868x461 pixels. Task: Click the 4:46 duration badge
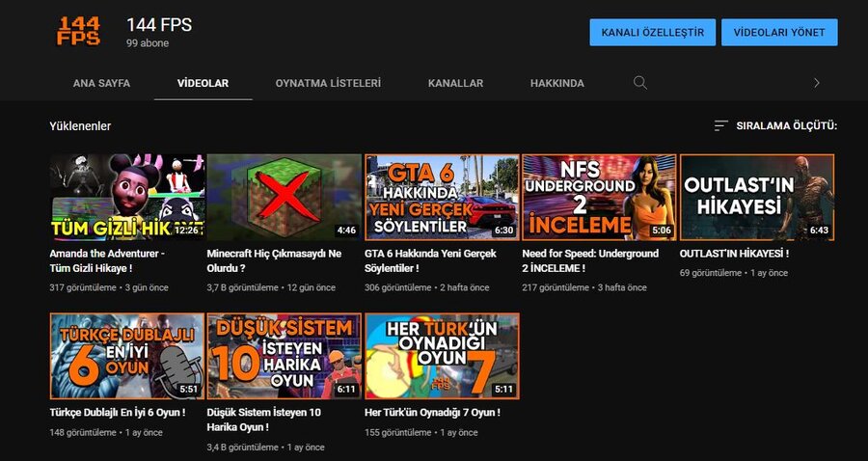[346, 230]
